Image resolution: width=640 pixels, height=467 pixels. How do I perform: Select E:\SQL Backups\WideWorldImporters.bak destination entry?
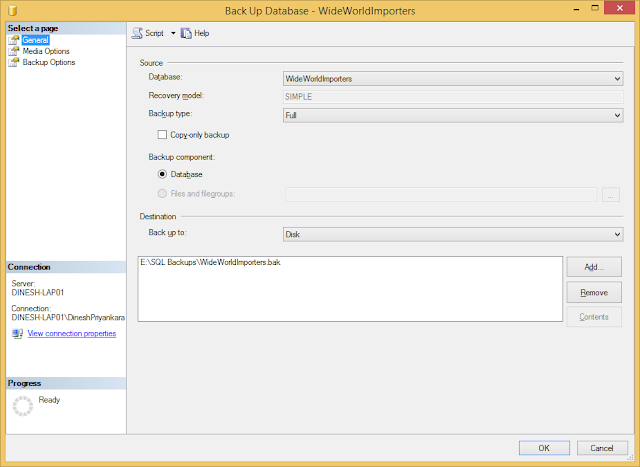click(x=210, y=262)
